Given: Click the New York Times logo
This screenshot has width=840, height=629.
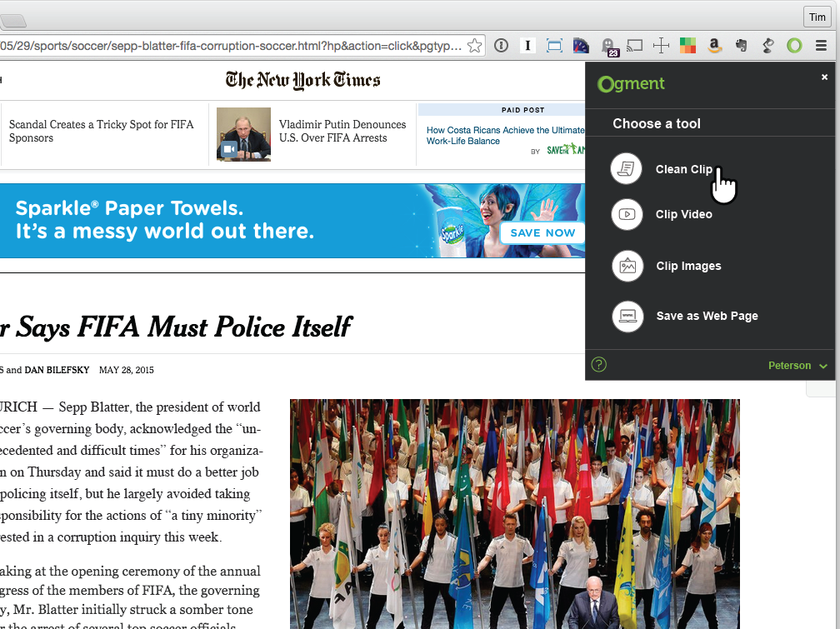Looking at the screenshot, I should [x=302, y=80].
